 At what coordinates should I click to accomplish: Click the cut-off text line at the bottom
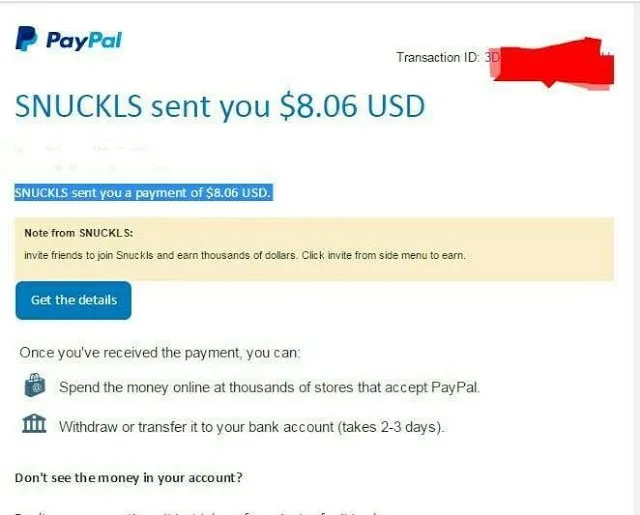(x=200, y=513)
